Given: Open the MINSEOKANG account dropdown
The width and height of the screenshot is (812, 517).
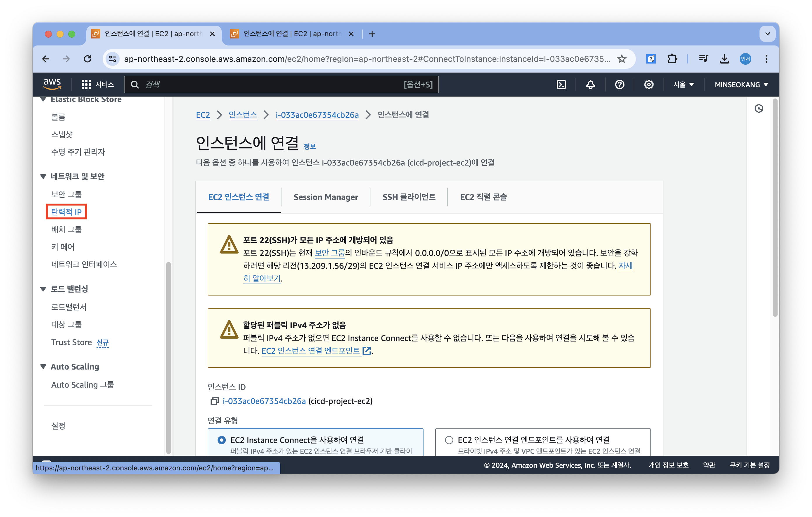Looking at the screenshot, I should 741,85.
